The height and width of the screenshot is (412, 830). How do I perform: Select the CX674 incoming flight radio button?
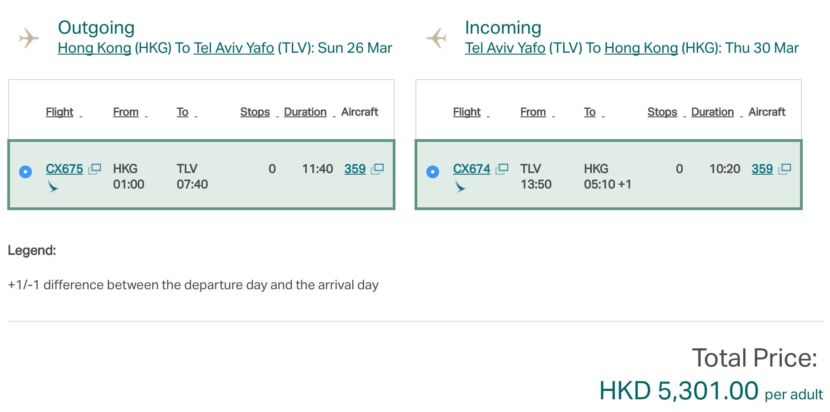(433, 171)
